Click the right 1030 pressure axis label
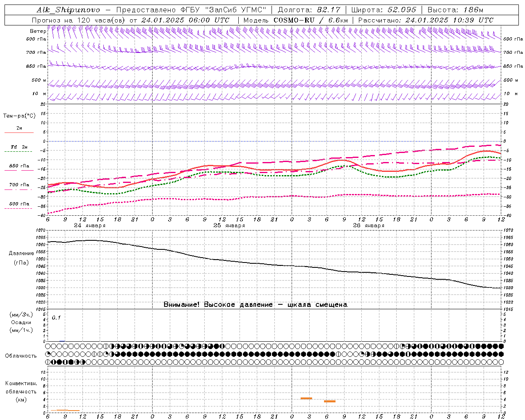The image size is (525, 420). [x=508, y=288]
